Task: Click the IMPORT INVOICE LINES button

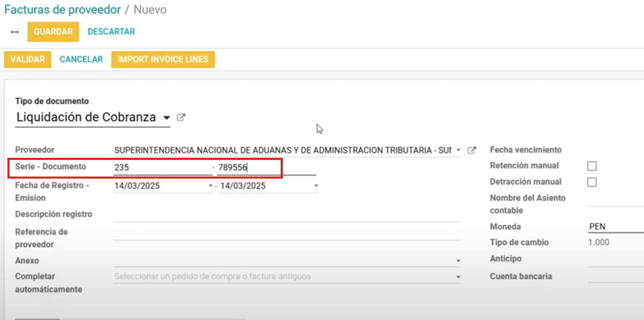Action: tap(162, 59)
